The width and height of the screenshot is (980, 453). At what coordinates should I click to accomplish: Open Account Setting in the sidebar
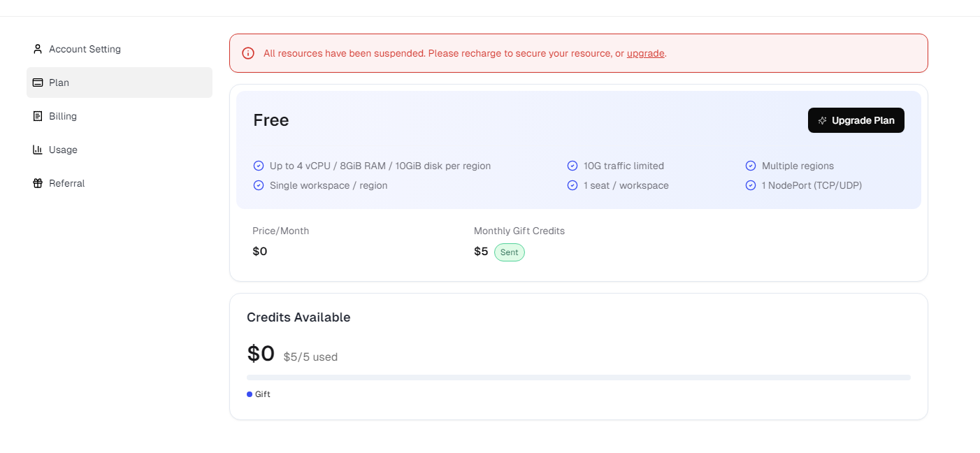(x=120, y=49)
